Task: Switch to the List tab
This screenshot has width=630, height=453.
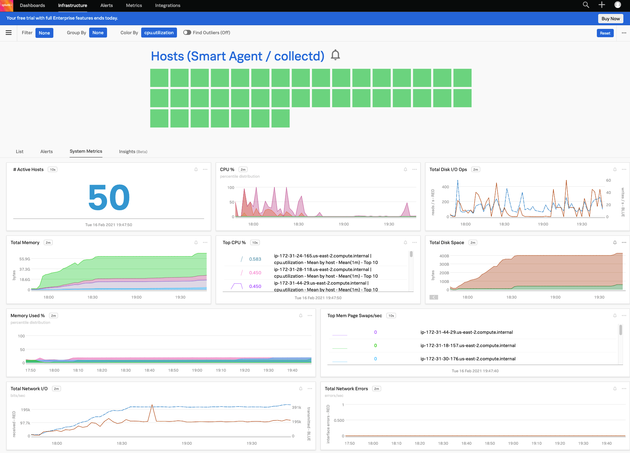Action: [x=19, y=152]
